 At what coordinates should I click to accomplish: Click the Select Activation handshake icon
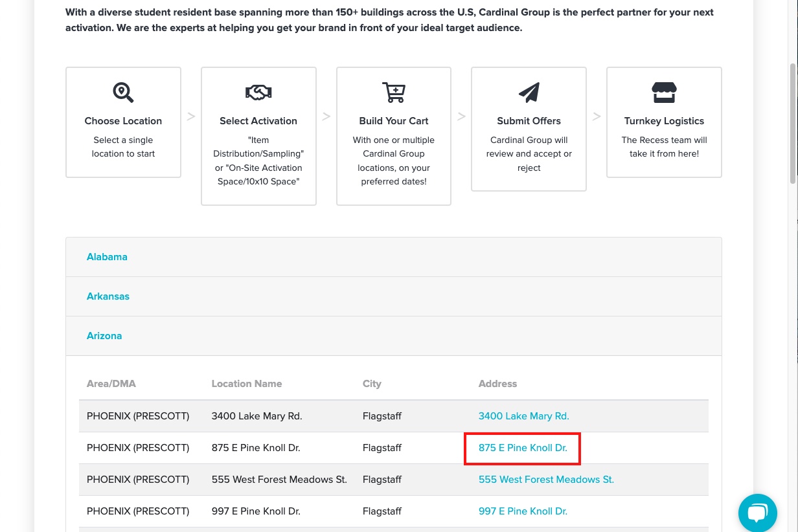pos(258,93)
